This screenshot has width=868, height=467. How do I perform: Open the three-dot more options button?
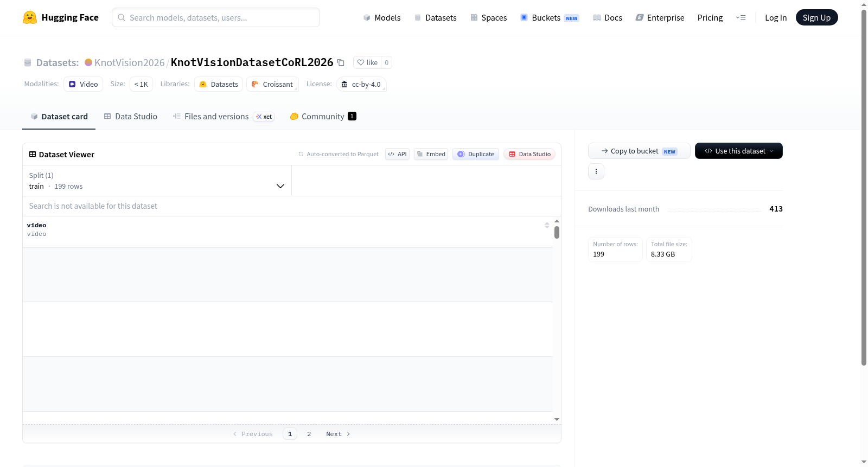[596, 171]
